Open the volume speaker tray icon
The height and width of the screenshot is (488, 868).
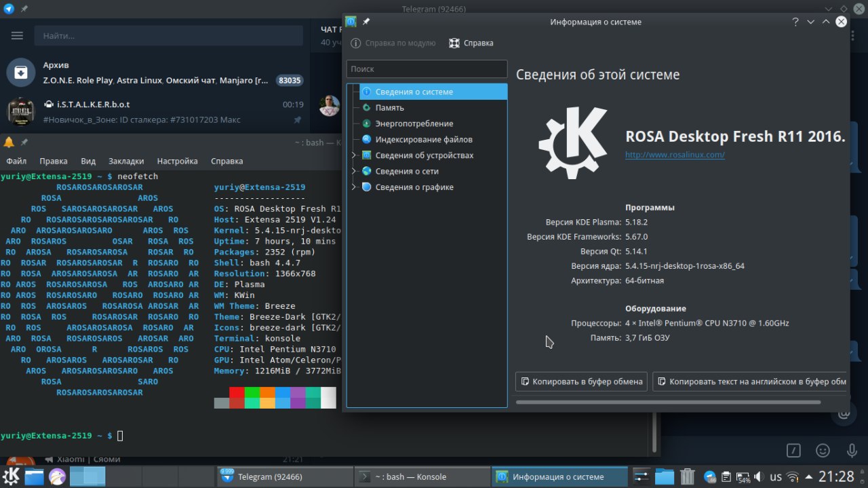point(759,476)
